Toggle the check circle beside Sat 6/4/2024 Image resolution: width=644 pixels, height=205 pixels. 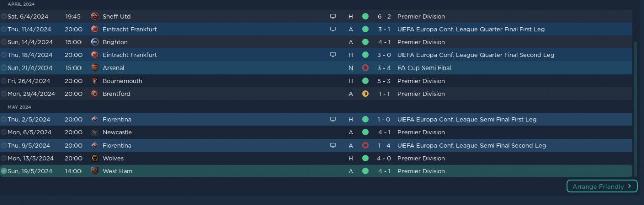click(x=4, y=16)
